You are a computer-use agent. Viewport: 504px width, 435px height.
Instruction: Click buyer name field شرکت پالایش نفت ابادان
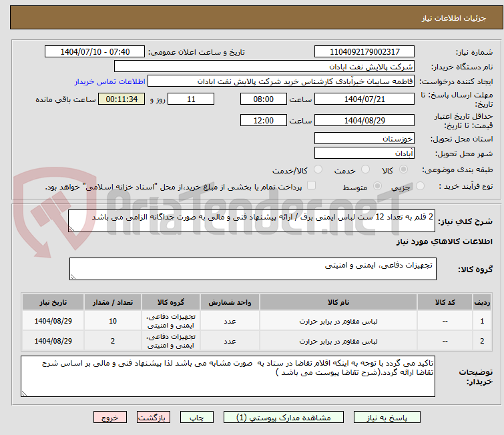click(264, 67)
